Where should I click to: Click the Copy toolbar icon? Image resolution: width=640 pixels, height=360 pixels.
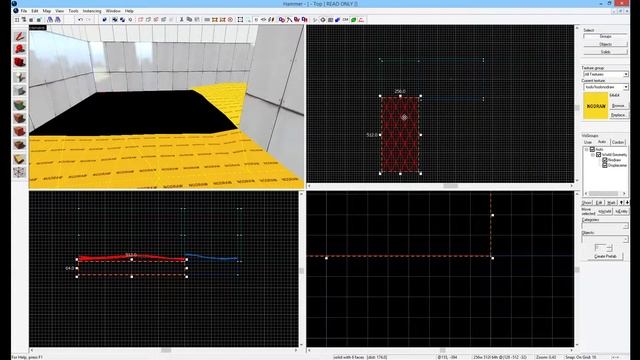(189, 20)
